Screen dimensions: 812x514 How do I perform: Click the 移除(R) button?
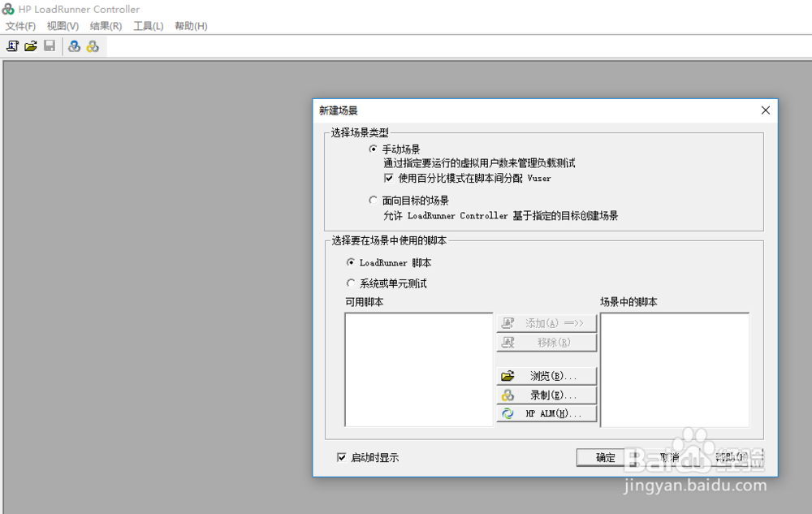[x=546, y=342]
